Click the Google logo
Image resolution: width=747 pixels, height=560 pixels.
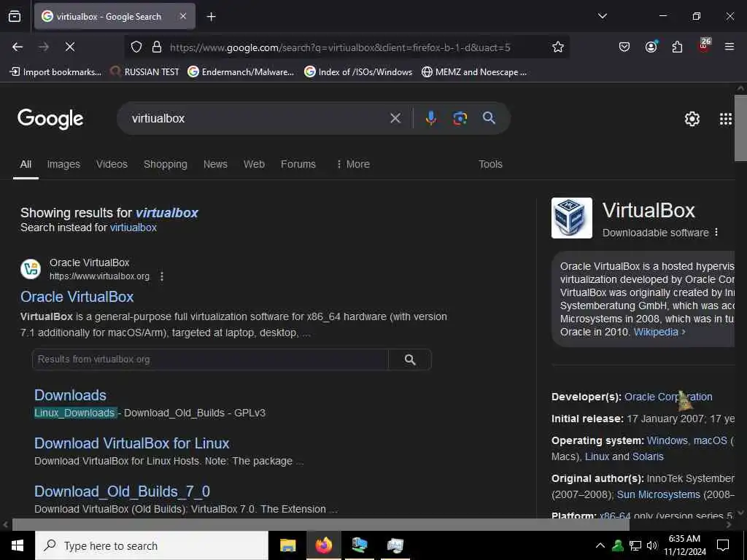tap(50, 119)
